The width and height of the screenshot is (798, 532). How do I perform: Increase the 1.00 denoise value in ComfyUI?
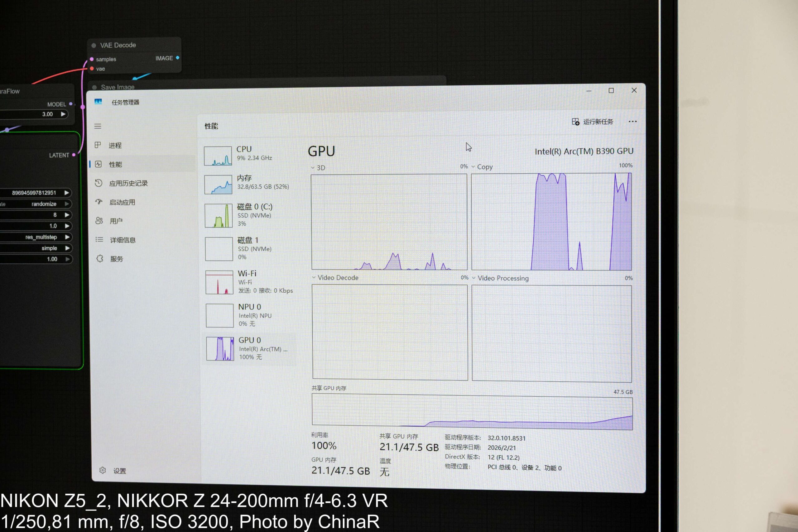pos(68,259)
